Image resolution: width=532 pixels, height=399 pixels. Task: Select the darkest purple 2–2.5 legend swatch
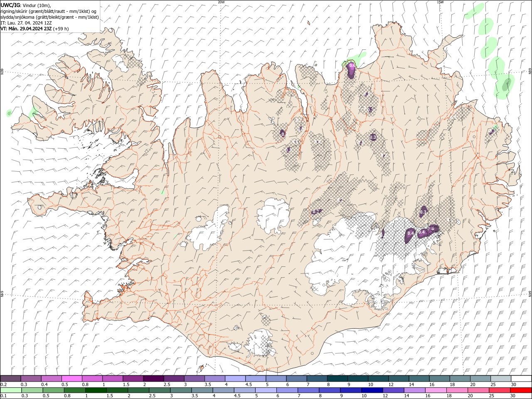(x=153, y=378)
